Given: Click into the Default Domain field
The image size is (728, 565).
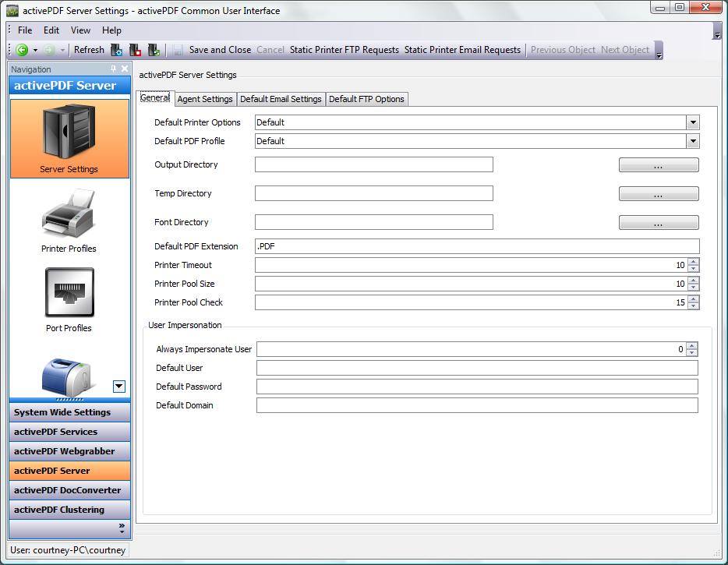Looking at the screenshot, I should coord(477,404).
